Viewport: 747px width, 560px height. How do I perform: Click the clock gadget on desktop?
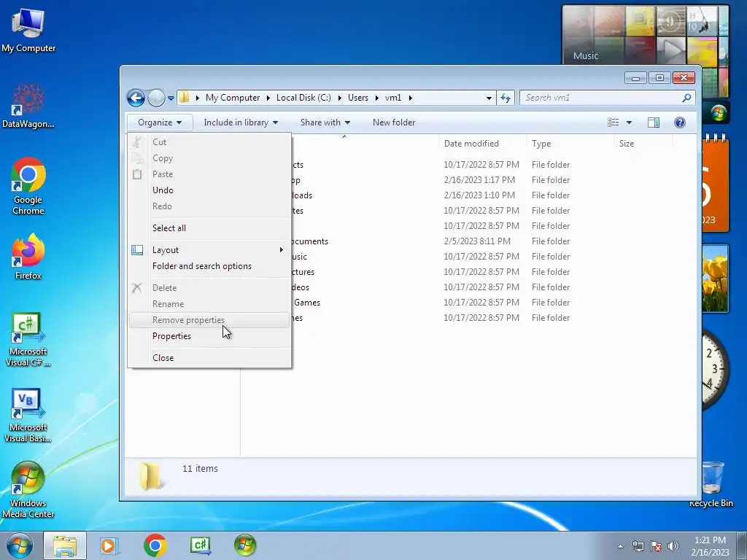tap(715, 370)
